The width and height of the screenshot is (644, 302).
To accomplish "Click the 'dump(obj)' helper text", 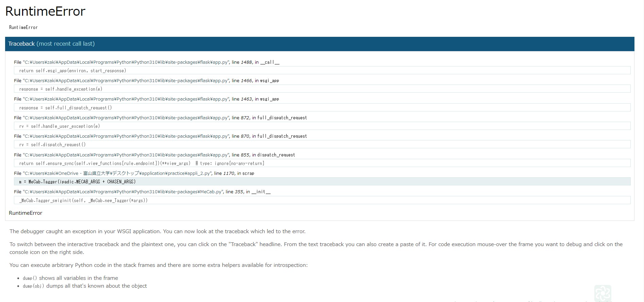I will [33, 286].
